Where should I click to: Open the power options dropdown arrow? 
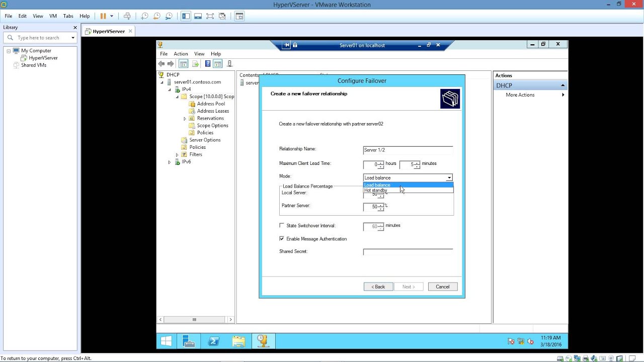coord(112,16)
